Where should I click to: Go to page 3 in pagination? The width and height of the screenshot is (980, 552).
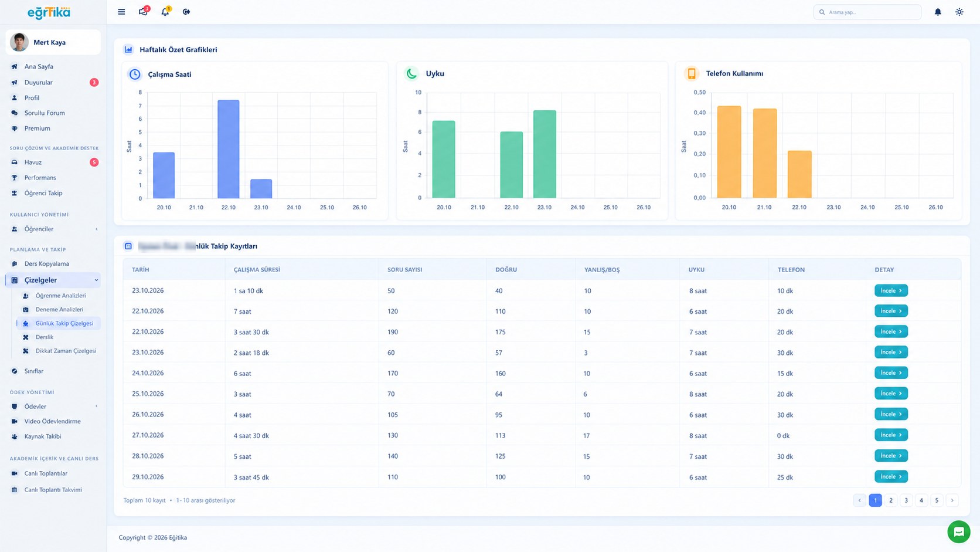[x=906, y=500]
